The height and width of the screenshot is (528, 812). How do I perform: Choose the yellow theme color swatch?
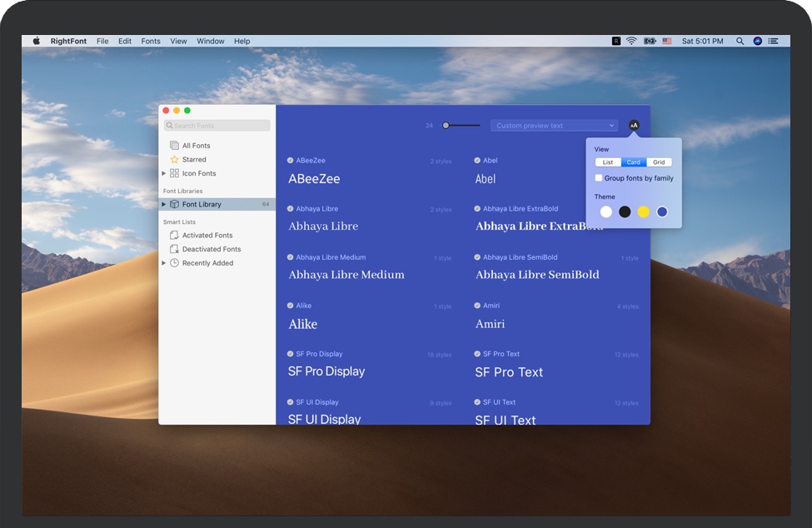pos(644,212)
